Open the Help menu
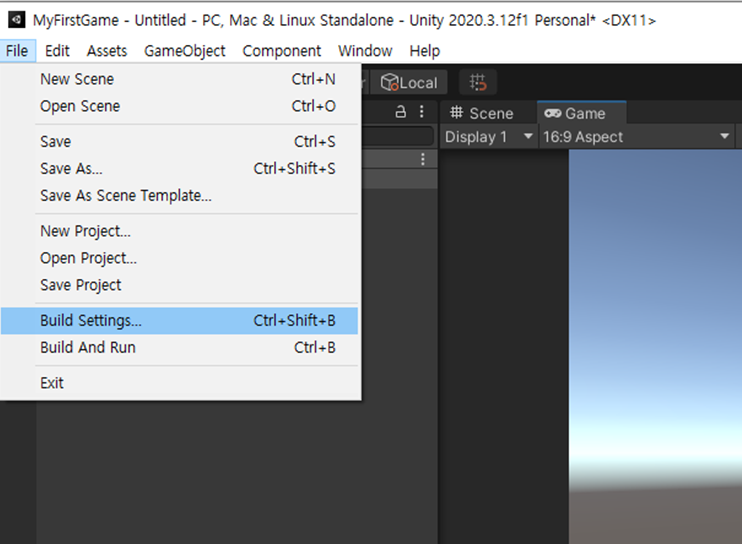This screenshot has height=544, width=742. click(424, 51)
